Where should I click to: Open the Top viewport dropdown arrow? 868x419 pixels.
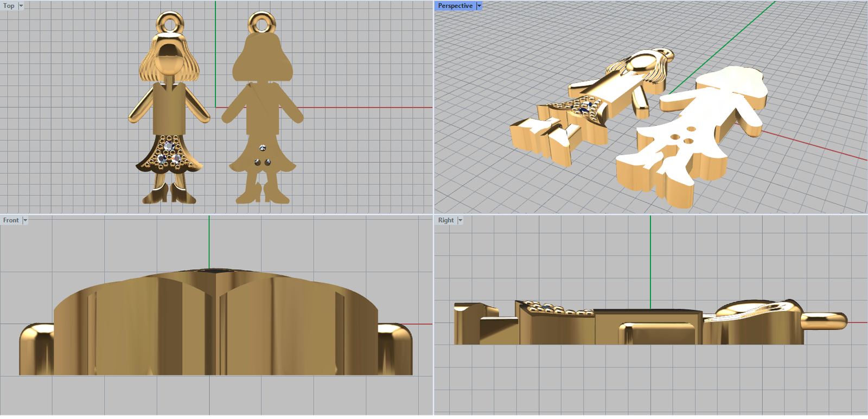[x=21, y=6]
